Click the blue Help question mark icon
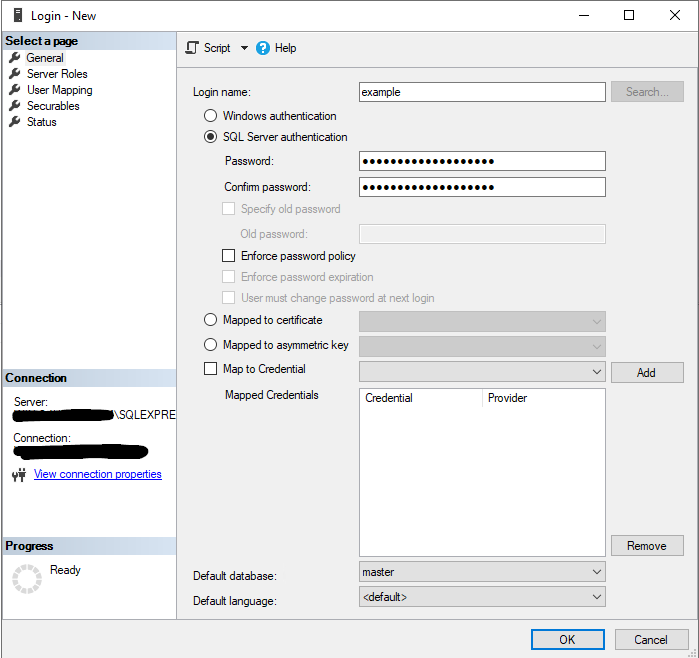Viewport: 699px width, 658px height. point(263,48)
